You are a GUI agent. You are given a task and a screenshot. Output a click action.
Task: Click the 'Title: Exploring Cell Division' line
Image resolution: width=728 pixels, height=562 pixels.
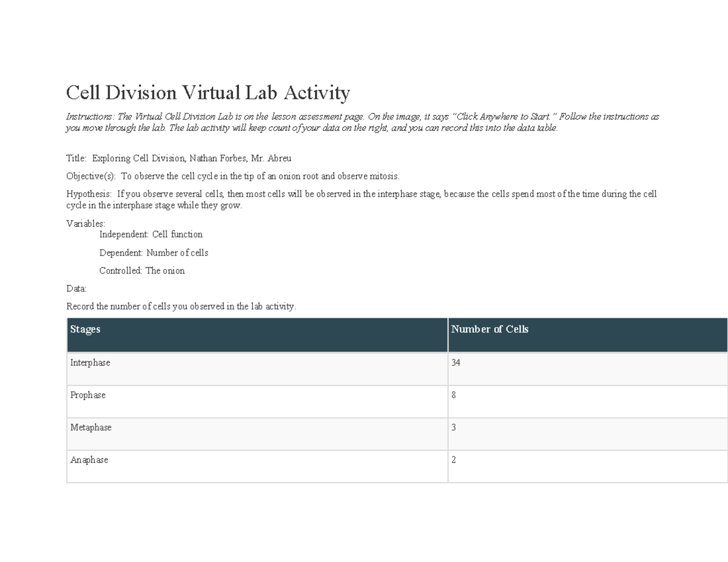(179, 158)
